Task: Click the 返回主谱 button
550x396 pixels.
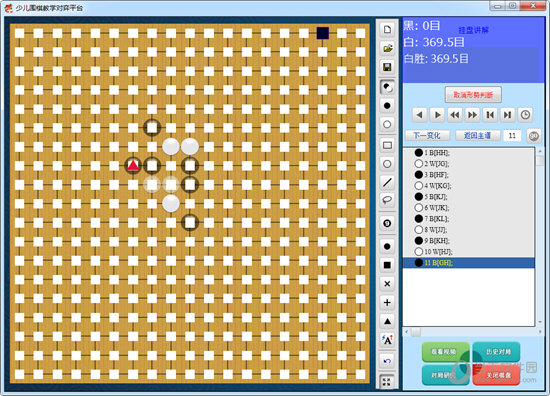Action: click(477, 135)
